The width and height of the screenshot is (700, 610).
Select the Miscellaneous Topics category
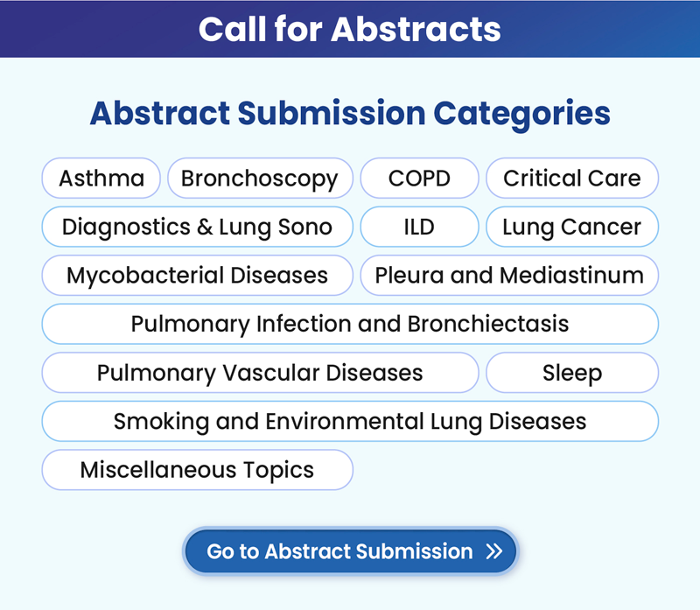coord(198,470)
